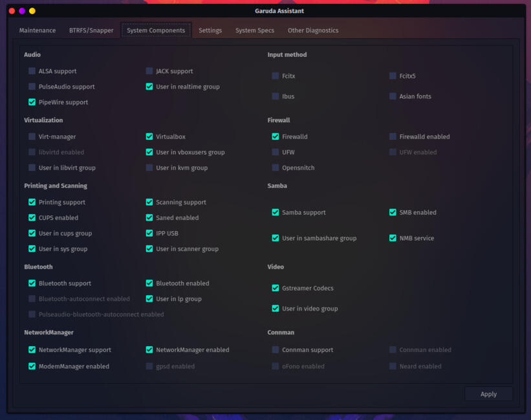Check the Fcitx5 input method
Image resolution: width=531 pixels, height=420 pixels.
pyautogui.click(x=393, y=76)
